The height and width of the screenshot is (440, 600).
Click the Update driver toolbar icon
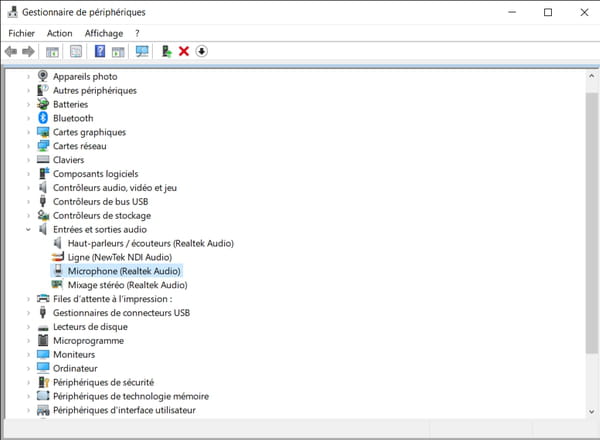(x=166, y=51)
